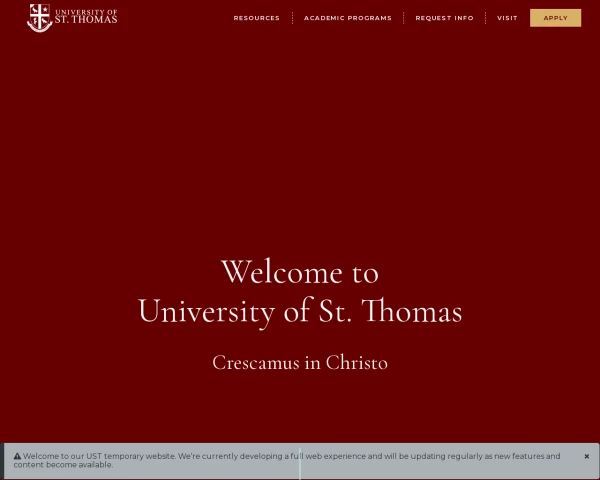
Task: Click the 'Welcome to' heading line
Action: click(299, 272)
